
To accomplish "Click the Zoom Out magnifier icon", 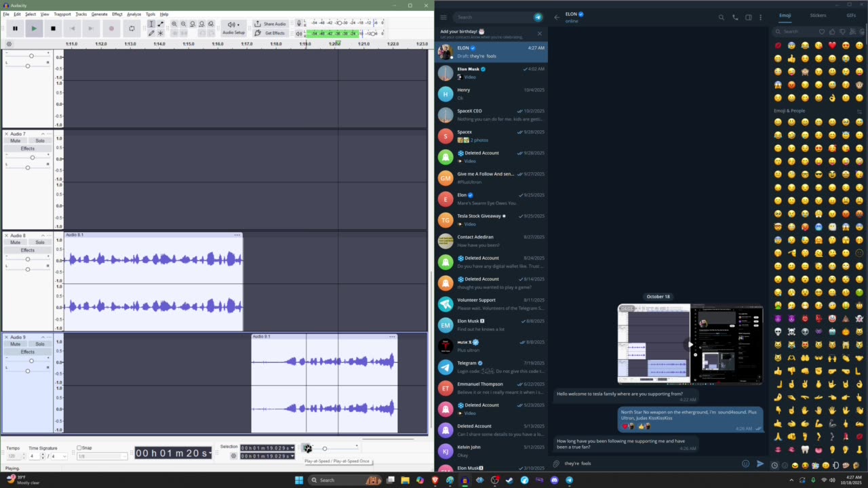I will 183,24.
